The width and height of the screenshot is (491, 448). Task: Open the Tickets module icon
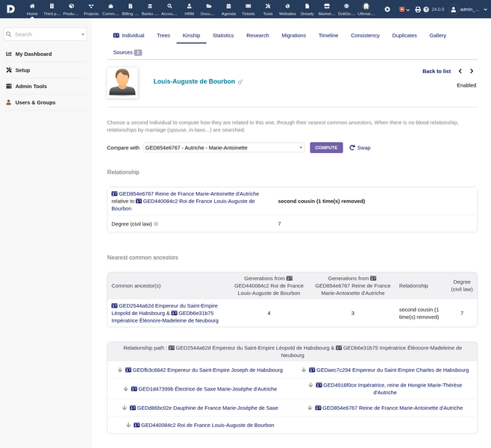(248, 6)
